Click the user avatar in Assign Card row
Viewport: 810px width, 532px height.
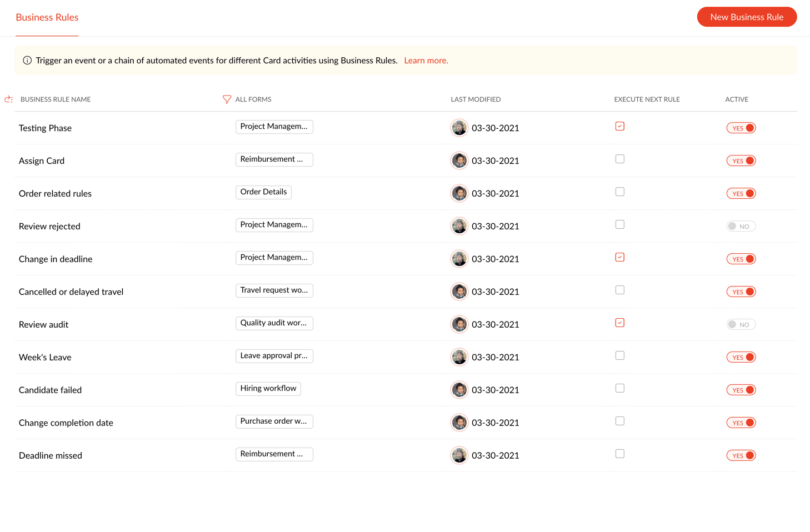point(459,160)
